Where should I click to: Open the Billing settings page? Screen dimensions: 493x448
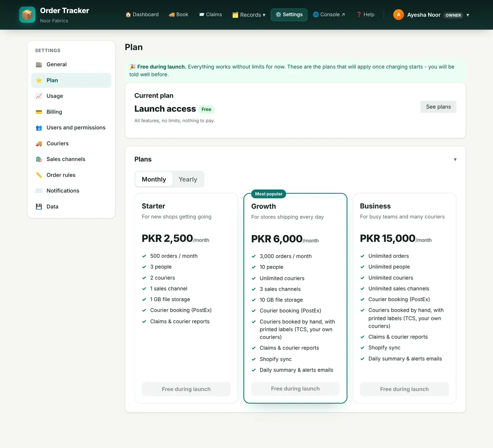pos(71,112)
